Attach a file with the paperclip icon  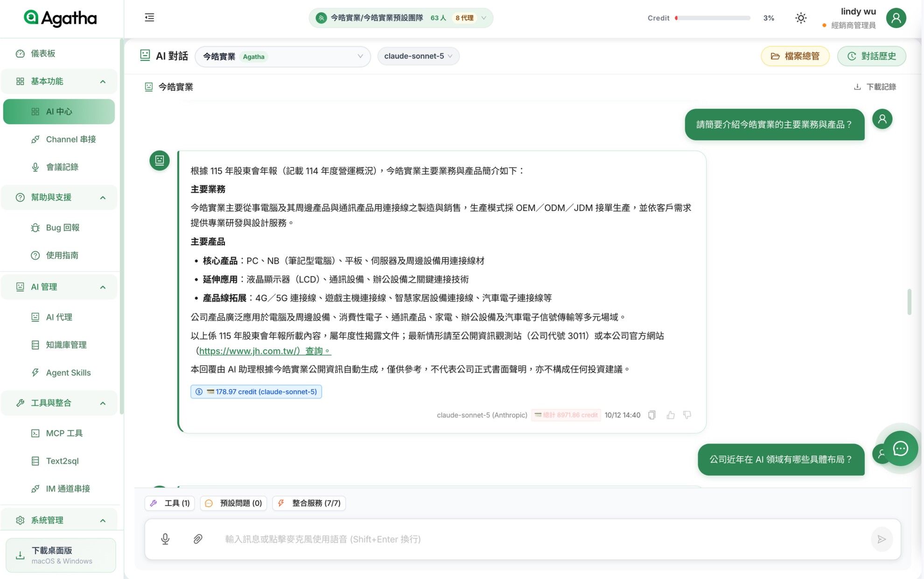pyautogui.click(x=198, y=539)
